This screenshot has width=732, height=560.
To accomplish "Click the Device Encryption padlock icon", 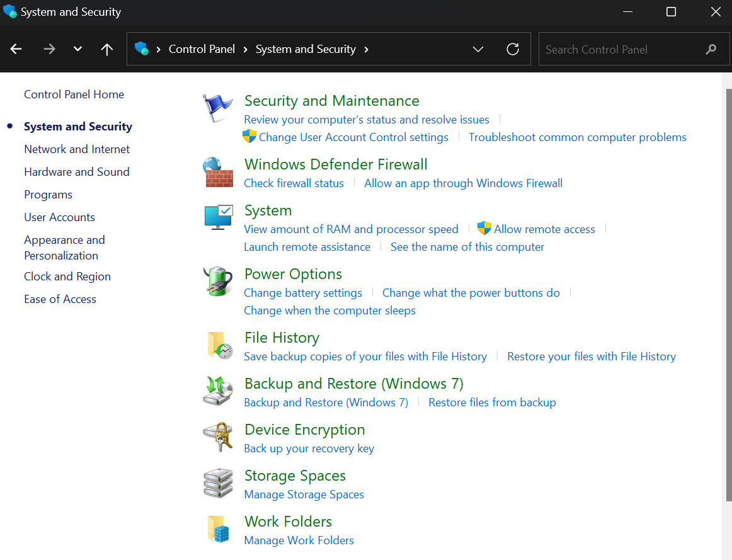I will (x=218, y=437).
